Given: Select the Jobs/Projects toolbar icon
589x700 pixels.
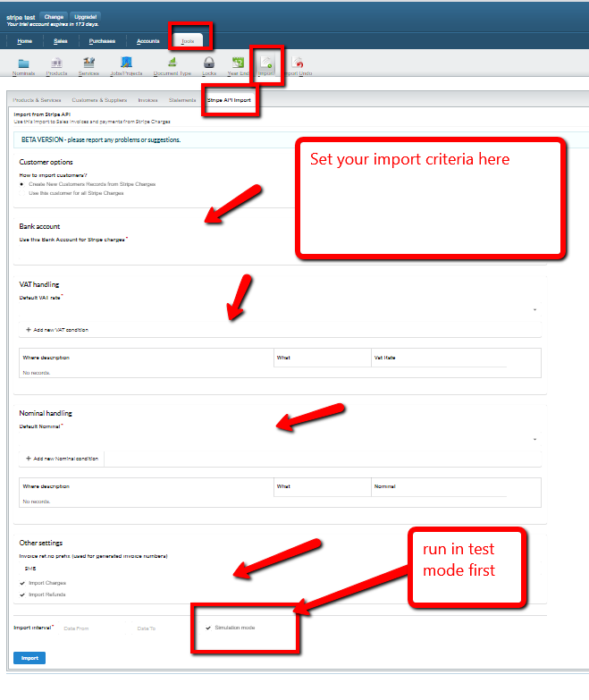Looking at the screenshot, I should 126,63.
